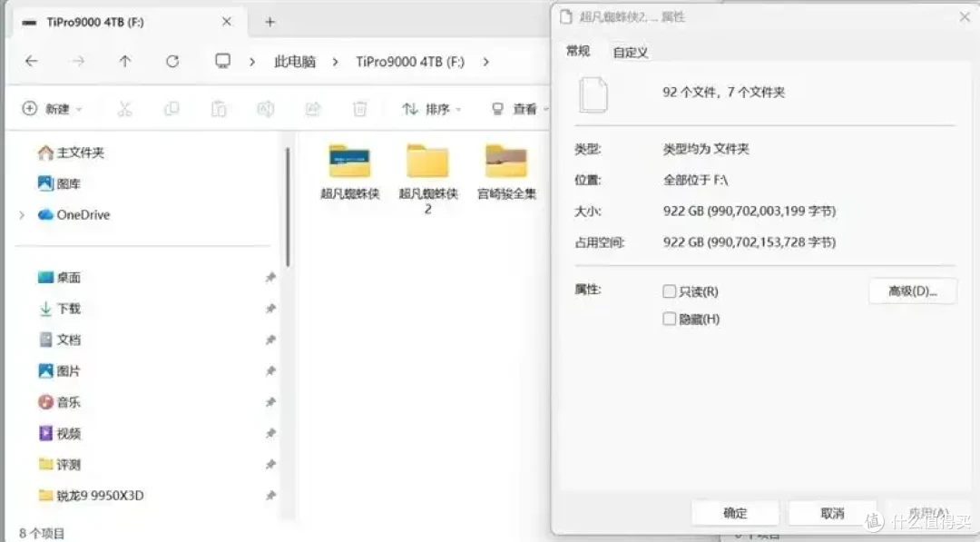Image resolution: width=980 pixels, height=542 pixels.
Task: Click 取消 to cancel properties
Action: 832,513
